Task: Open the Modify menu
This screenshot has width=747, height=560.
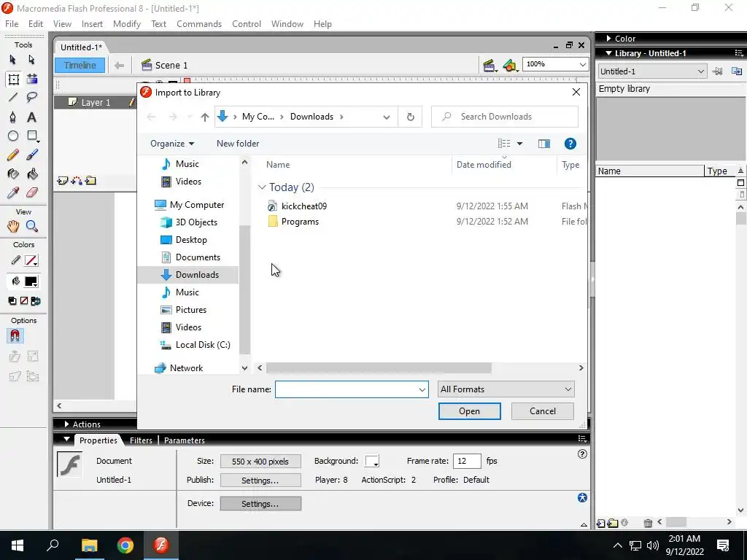Action: (127, 24)
